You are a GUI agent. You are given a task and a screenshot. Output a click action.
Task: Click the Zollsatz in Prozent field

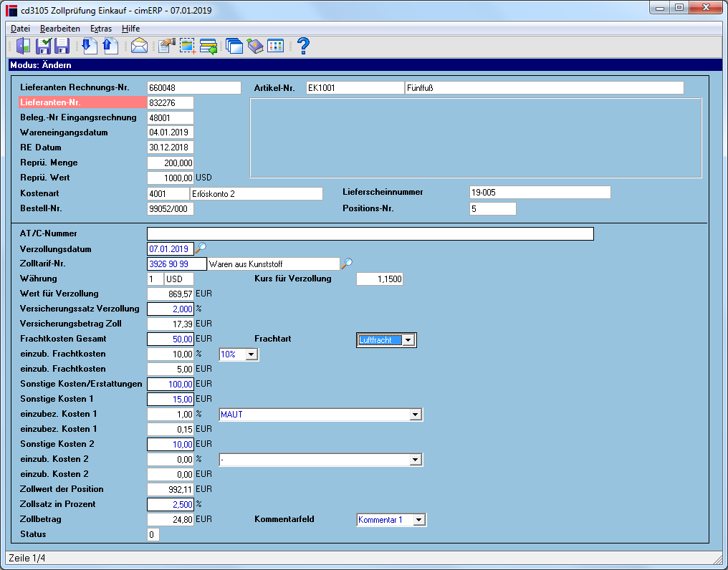click(171, 505)
